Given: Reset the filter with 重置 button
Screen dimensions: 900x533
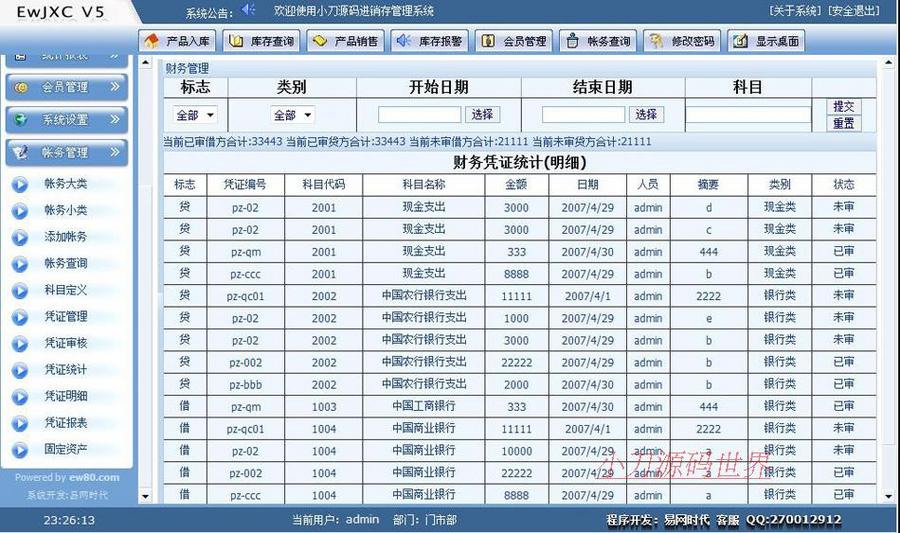Looking at the screenshot, I should [x=844, y=123].
